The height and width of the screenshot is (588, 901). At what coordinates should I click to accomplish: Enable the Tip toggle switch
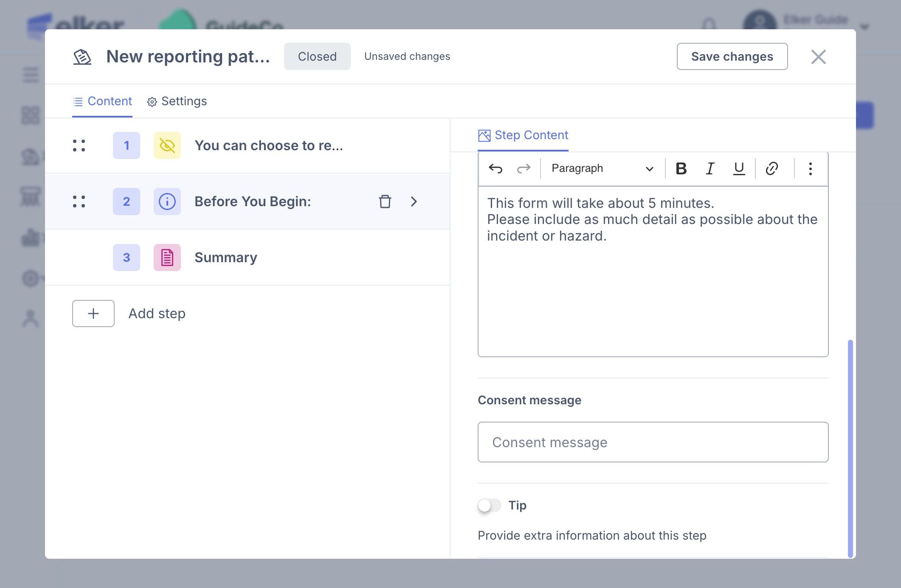(489, 505)
